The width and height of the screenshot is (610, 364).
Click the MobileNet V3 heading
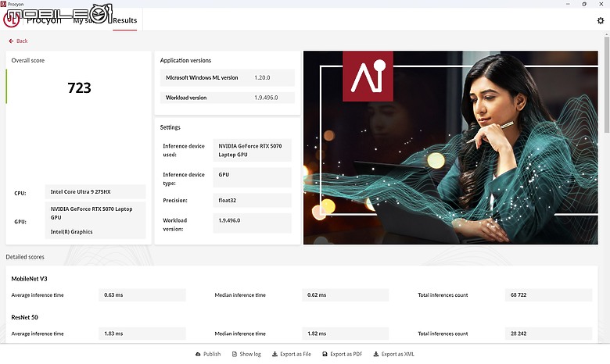pyautogui.click(x=29, y=279)
